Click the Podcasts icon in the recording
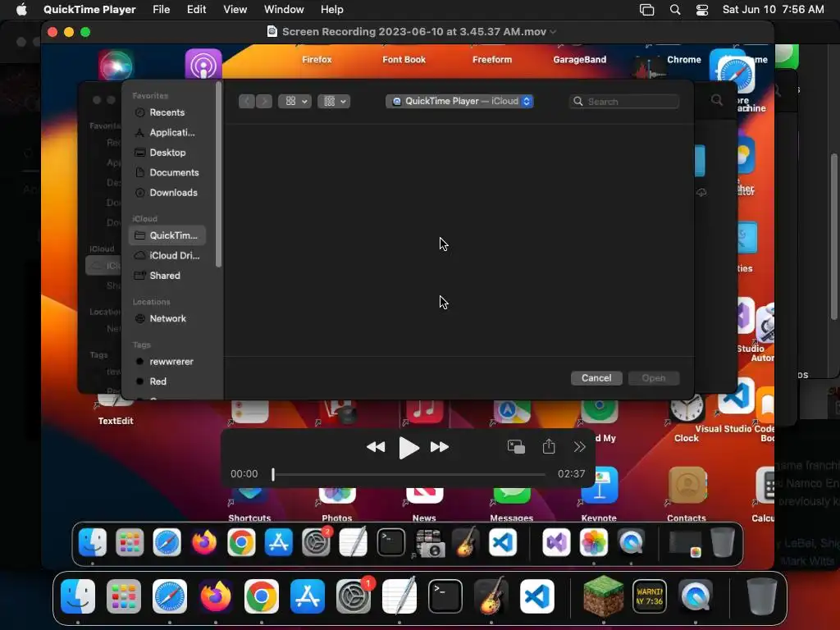This screenshot has height=630, width=840. [203, 64]
